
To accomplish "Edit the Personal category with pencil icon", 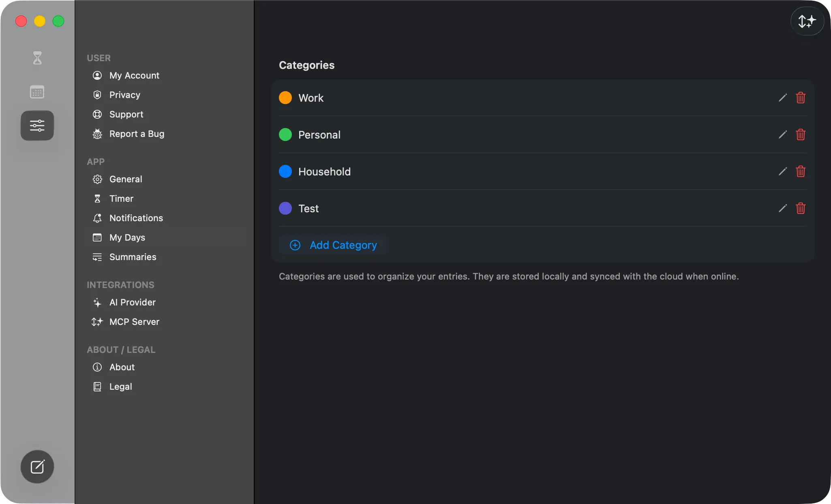I will pos(783,135).
